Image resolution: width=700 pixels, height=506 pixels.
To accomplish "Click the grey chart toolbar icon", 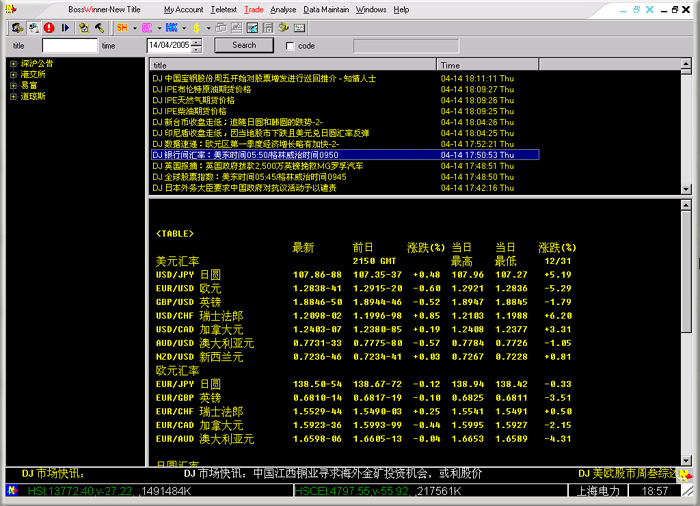I will coord(237,28).
